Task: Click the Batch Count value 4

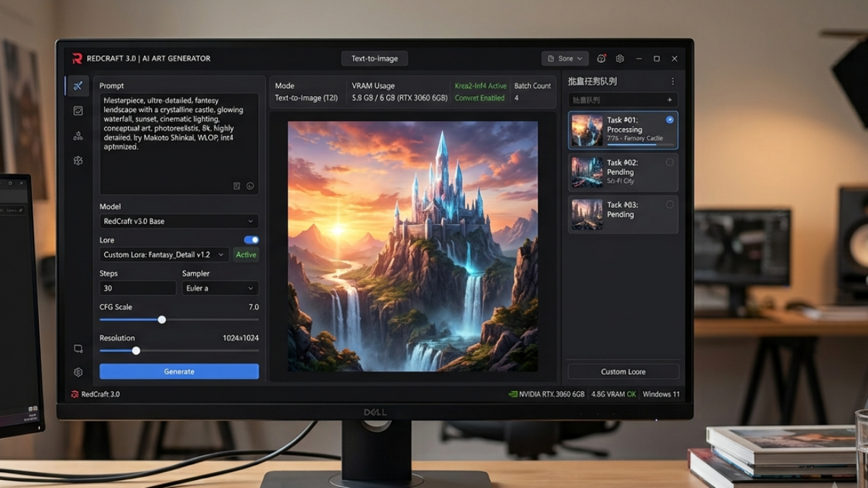Action: click(516, 98)
